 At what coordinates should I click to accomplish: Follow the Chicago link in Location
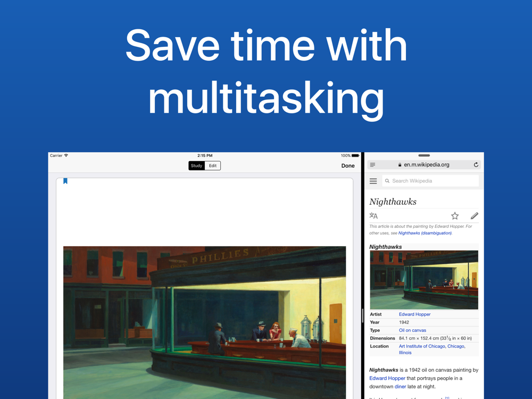(456, 346)
